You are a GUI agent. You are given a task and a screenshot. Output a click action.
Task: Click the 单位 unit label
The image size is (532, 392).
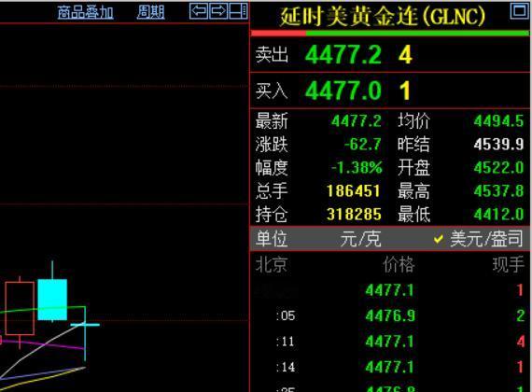coord(272,239)
